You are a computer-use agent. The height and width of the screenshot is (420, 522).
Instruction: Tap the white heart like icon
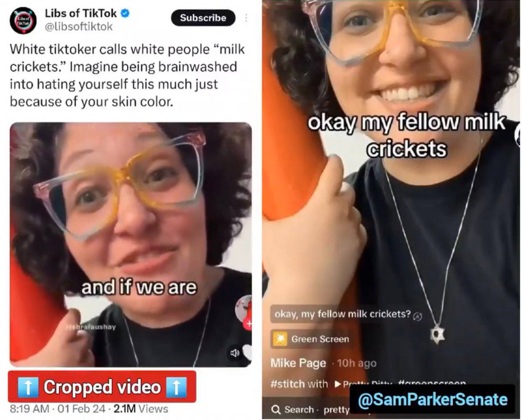247,351
